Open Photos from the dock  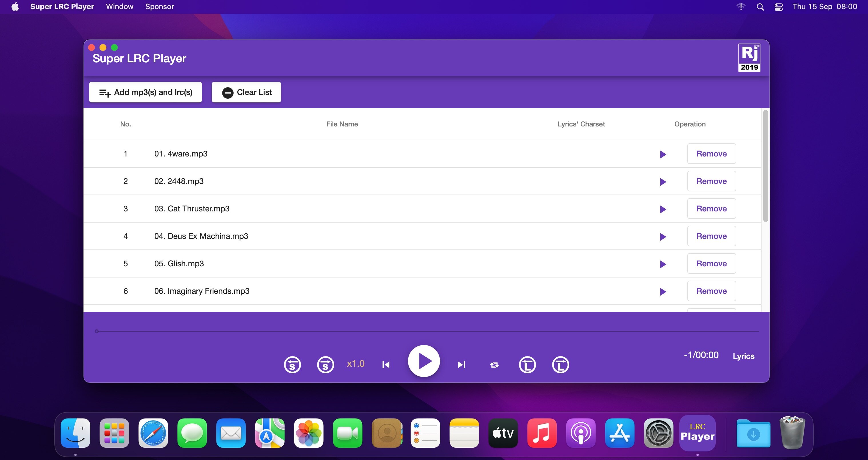(309, 433)
